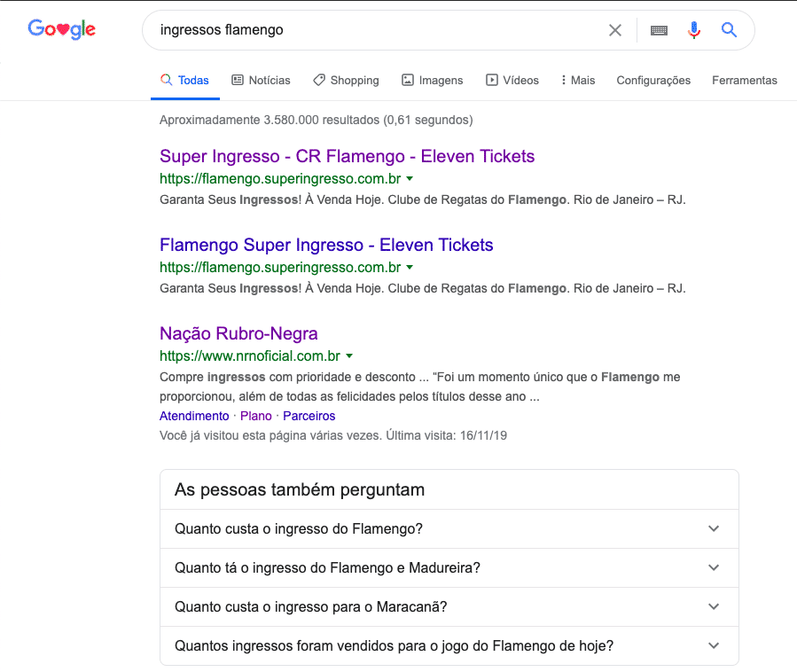Click the blue magnifier search button

point(729,30)
